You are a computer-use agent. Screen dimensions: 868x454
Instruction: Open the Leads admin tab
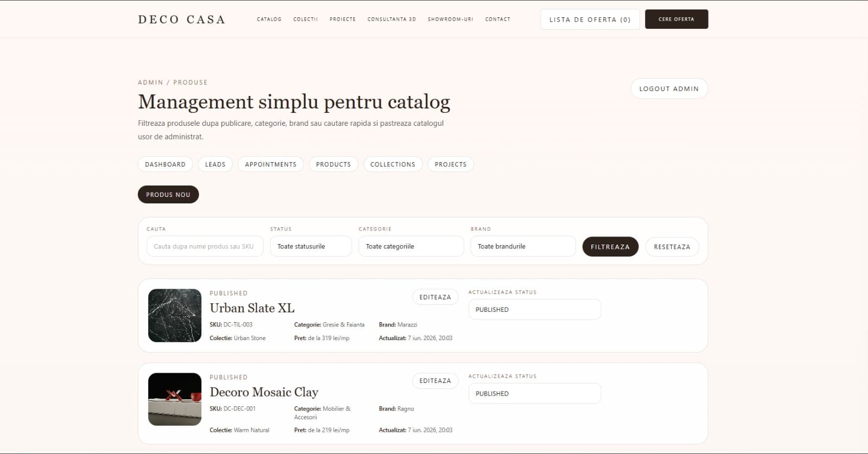[x=215, y=164]
